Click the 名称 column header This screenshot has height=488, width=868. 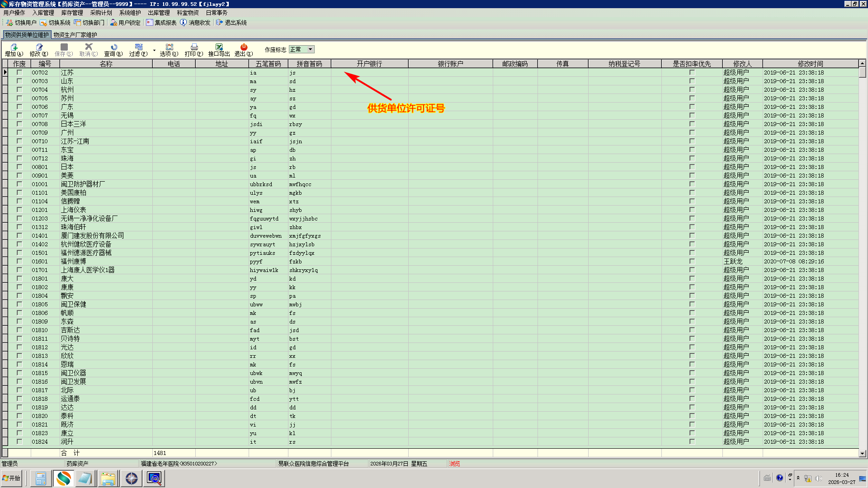click(106, 64)
